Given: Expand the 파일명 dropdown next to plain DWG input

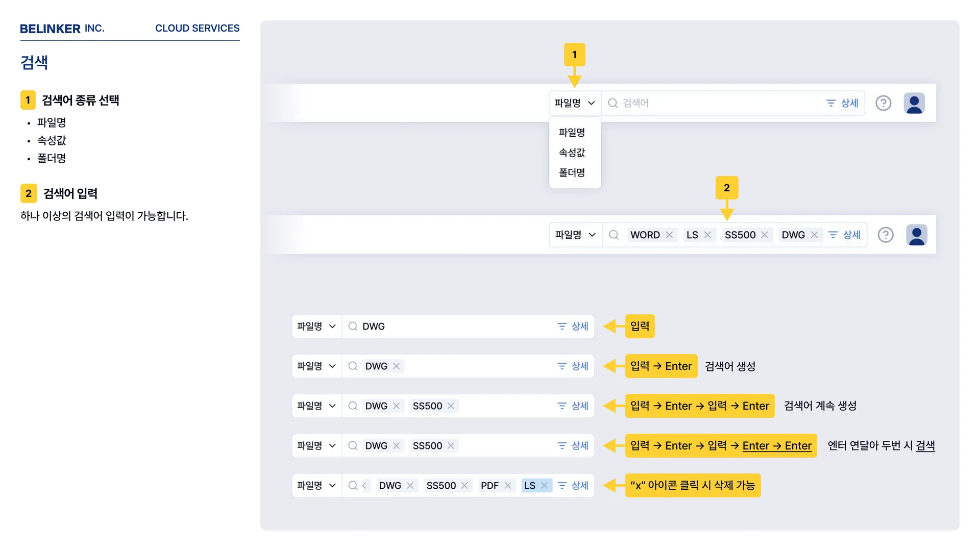Looking at the screenshot, I should point(316,327).
